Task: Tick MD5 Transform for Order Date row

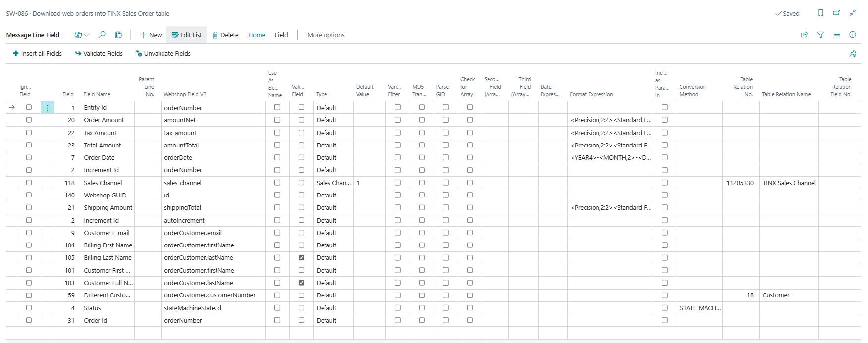Action: tap(422, 157)
